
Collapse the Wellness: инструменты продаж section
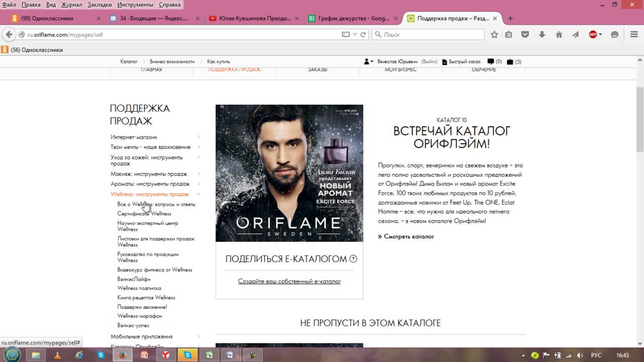[x=199, y=194]
